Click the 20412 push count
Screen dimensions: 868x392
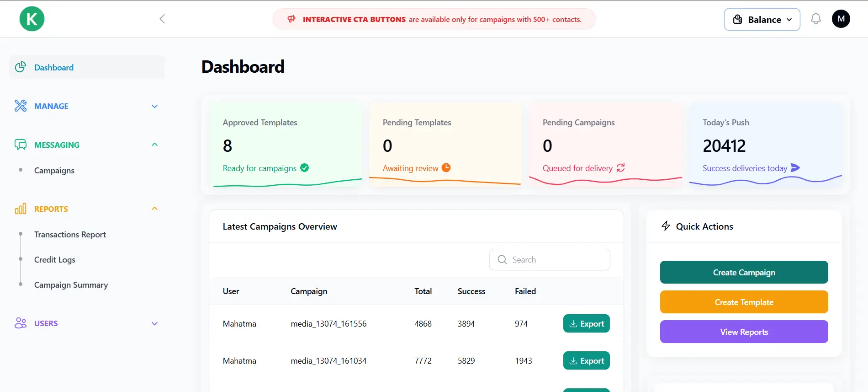tap(724, 145)
